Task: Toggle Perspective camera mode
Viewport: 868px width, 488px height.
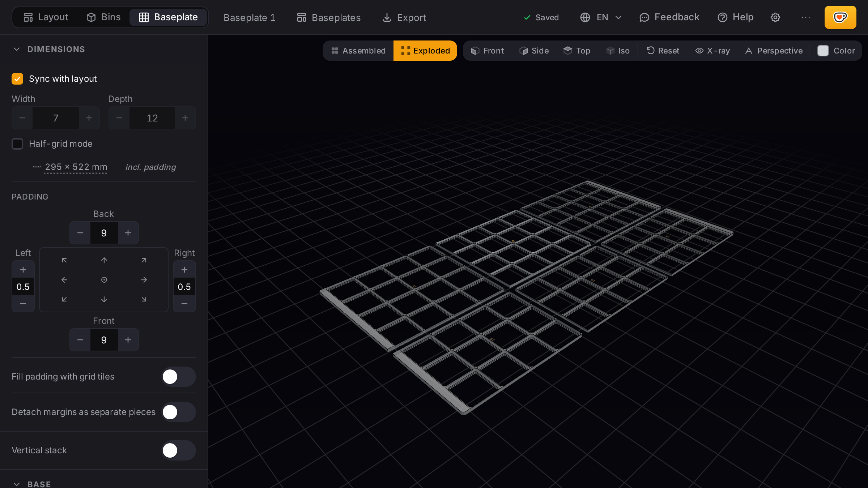Action: tap(774, 51)
